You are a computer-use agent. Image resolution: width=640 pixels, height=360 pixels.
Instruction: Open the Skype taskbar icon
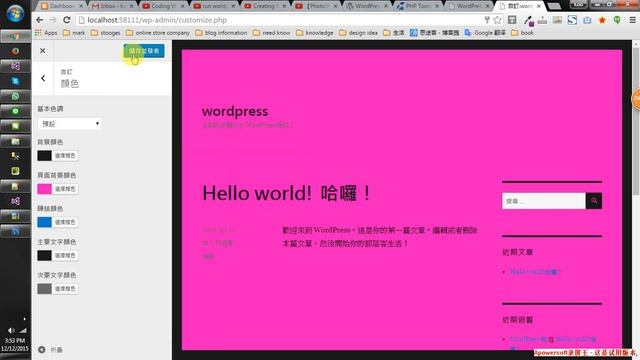(15, 81)
